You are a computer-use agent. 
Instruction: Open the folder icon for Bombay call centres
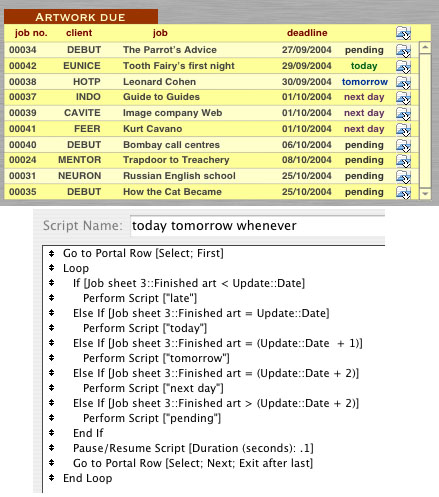403,145
